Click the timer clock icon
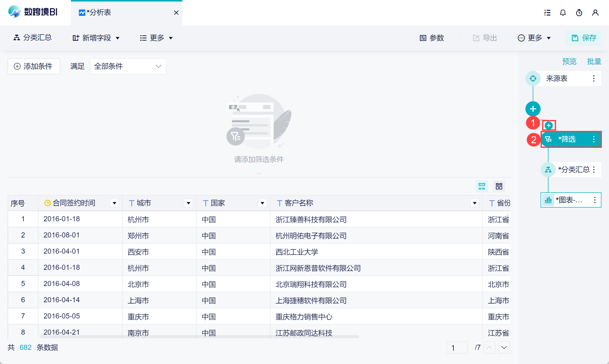Screen dimensions: 609x364 click(579, 13)
